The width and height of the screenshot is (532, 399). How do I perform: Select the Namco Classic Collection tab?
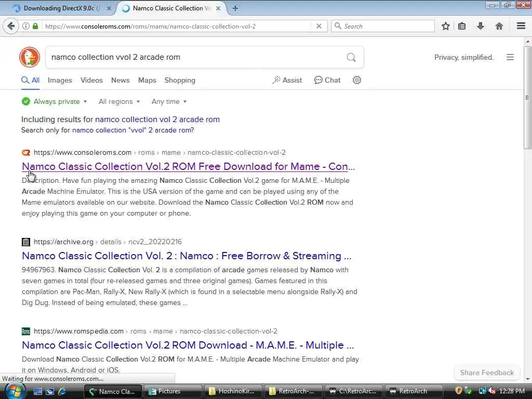pos(171,8)
